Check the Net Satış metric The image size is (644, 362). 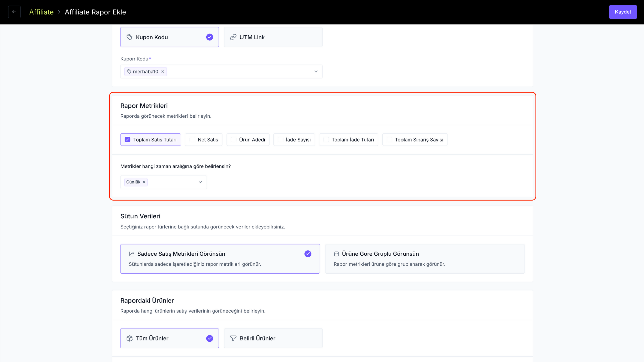pyautogui.click(x=192, y=140)
